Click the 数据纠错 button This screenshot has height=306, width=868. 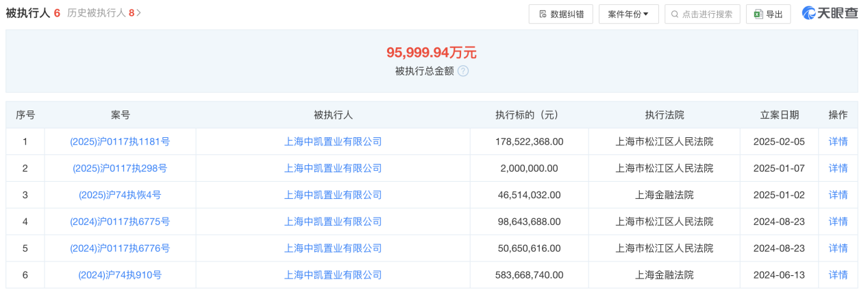pos(560,14)
